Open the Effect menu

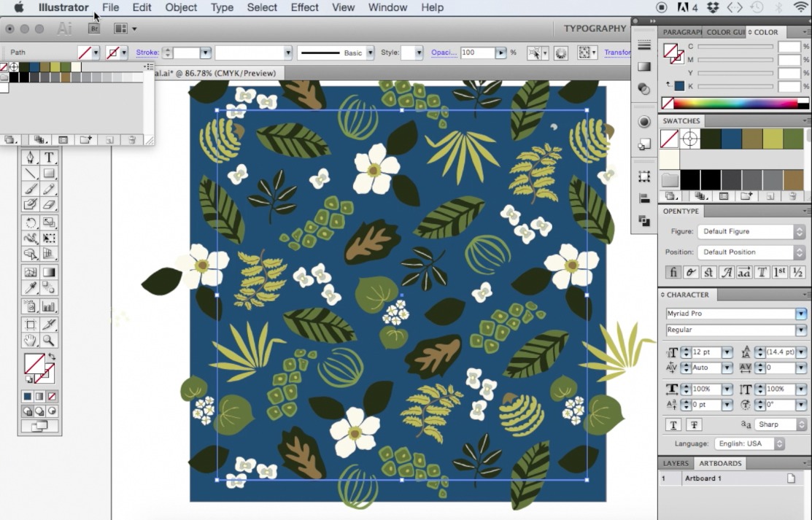coord(304,8)
